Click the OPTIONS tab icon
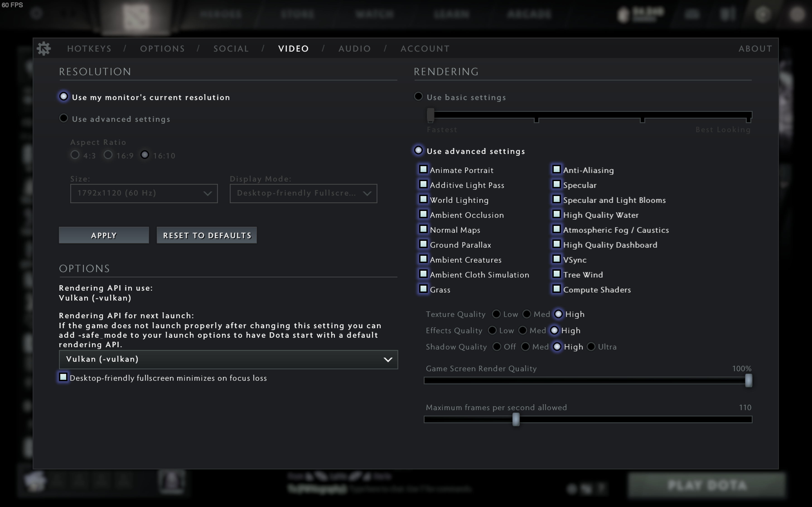Screen dimensions: 812x507 (x=162, y=48)
